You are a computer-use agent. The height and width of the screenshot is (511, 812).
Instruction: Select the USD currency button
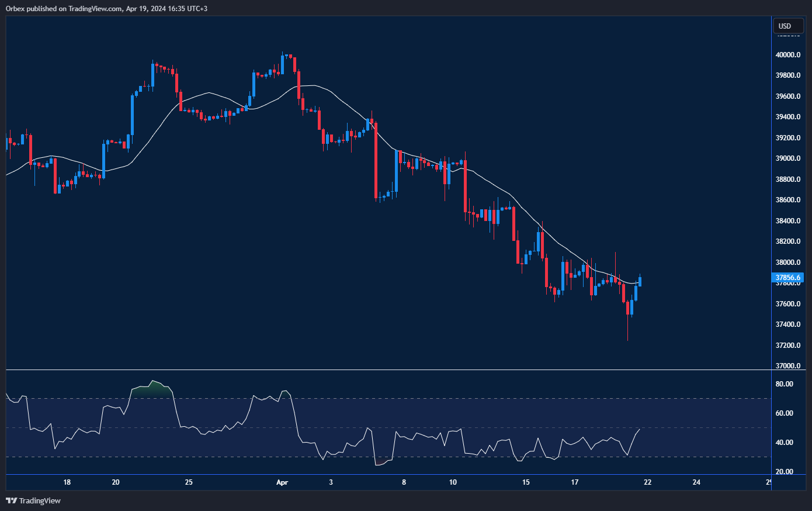coord(787,26)
